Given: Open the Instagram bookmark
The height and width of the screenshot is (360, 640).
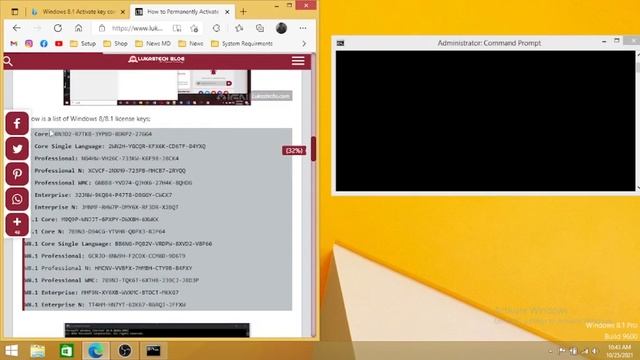Looking at the screenshot, I should coord(29,44).
